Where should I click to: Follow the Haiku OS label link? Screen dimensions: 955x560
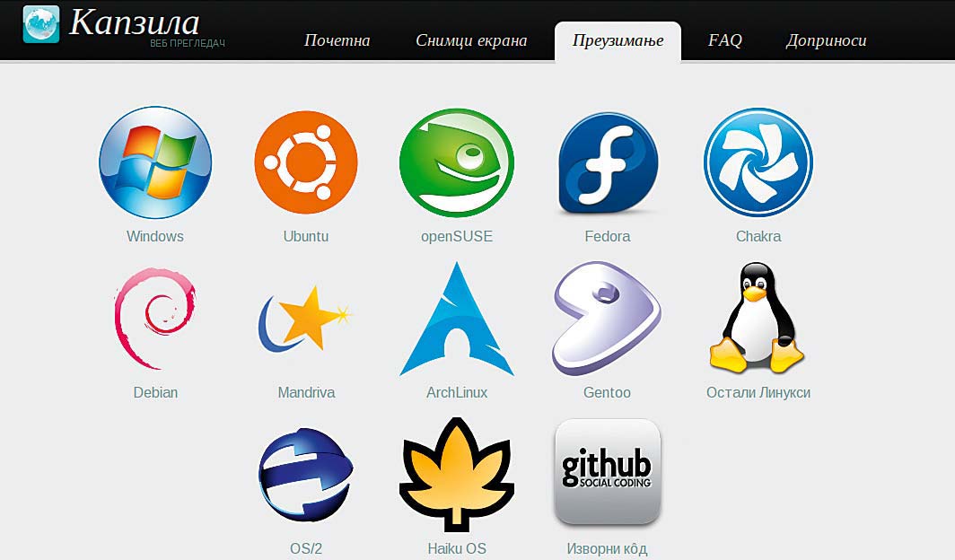pyautogui.click(x=457, y=548)
